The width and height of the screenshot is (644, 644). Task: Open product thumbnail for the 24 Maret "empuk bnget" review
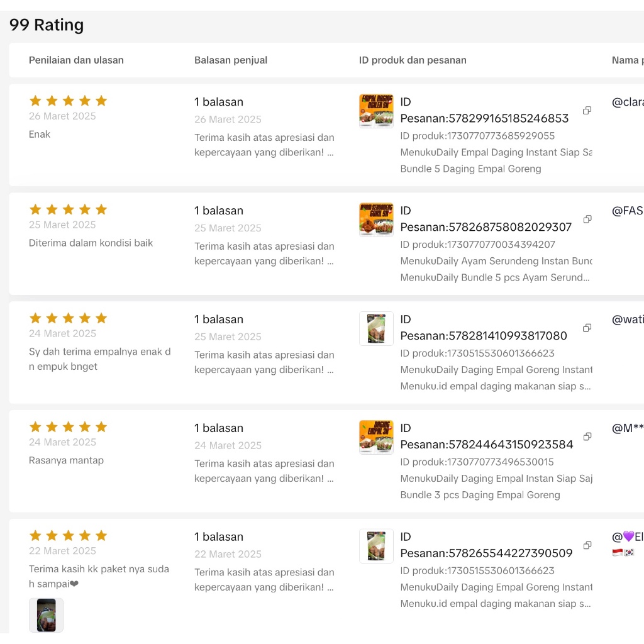376,328
